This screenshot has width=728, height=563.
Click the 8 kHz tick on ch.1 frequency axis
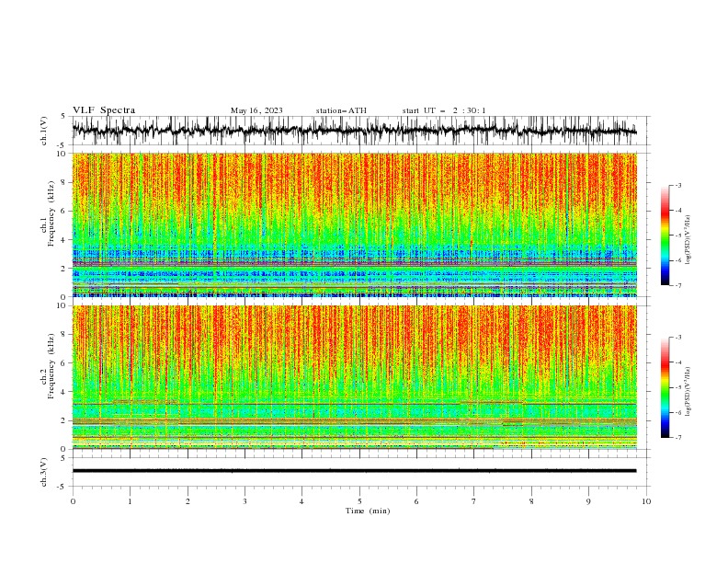point(63,182)
